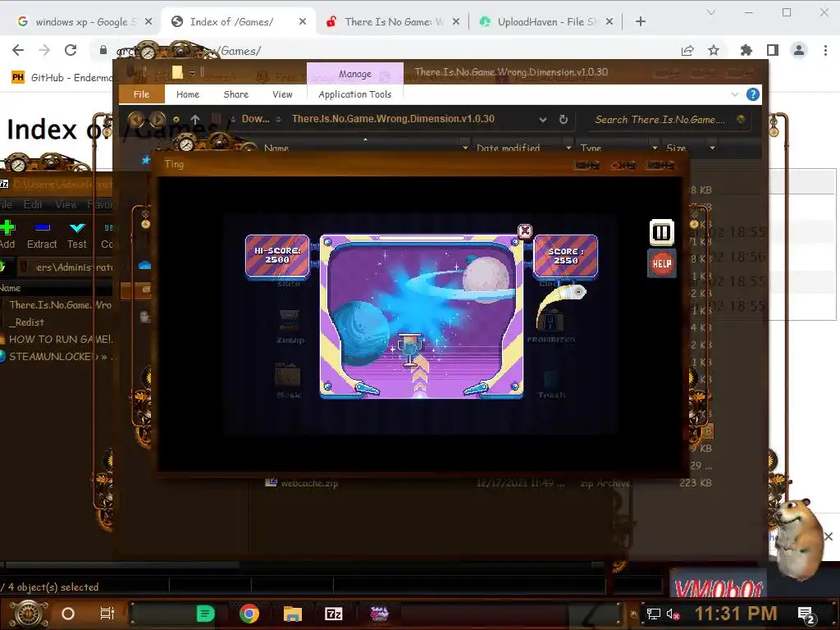
Task: Click Dow... breadcrumb in address bar
Action: pos(256,119)
